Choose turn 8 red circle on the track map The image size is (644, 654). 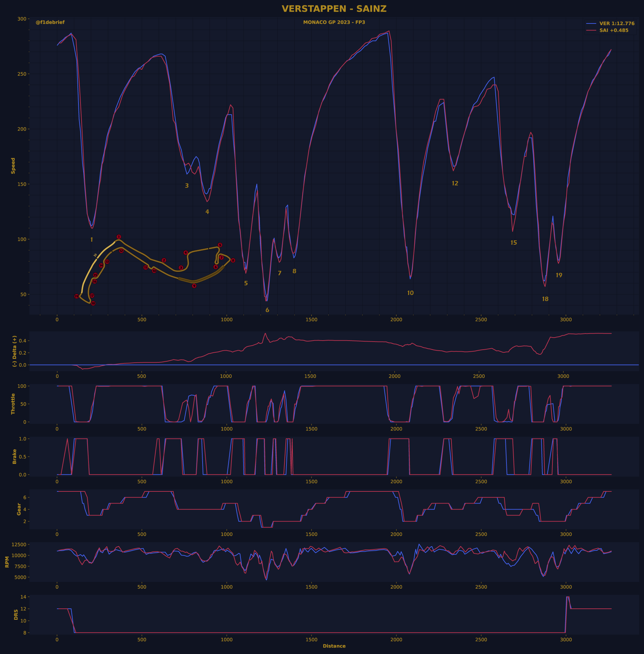click(x=233, y=260)
